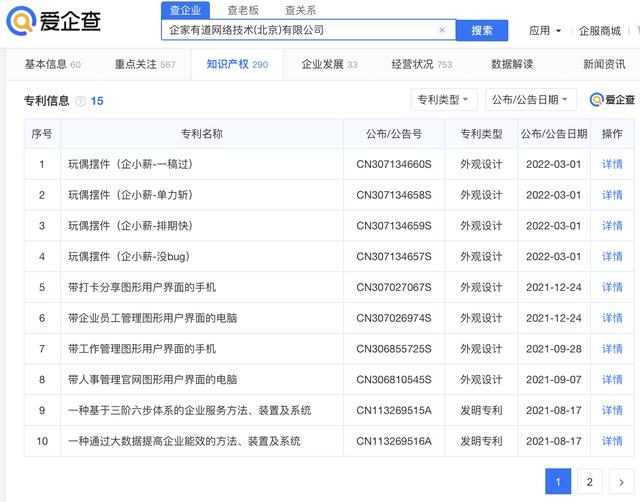Click the 爱企查 watermark logo beside the date filter
The width and height of the screenshot is (640, 502).
(612, 100)
